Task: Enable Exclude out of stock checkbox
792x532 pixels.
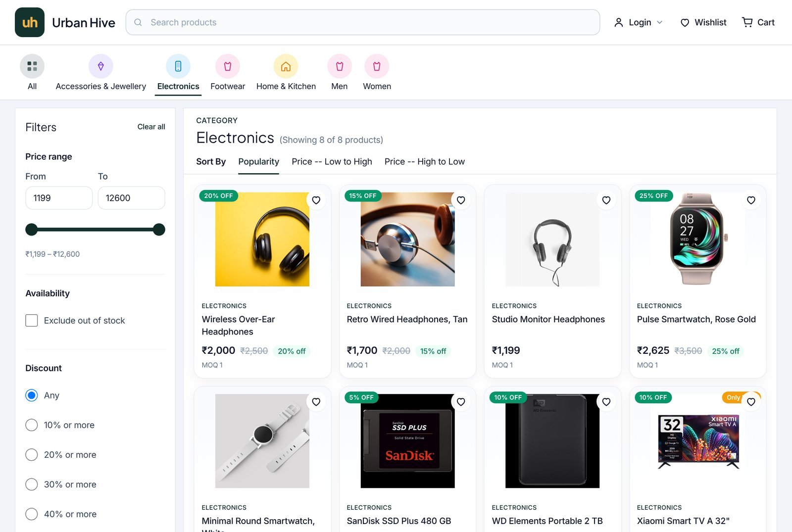Action: point(32,320)
